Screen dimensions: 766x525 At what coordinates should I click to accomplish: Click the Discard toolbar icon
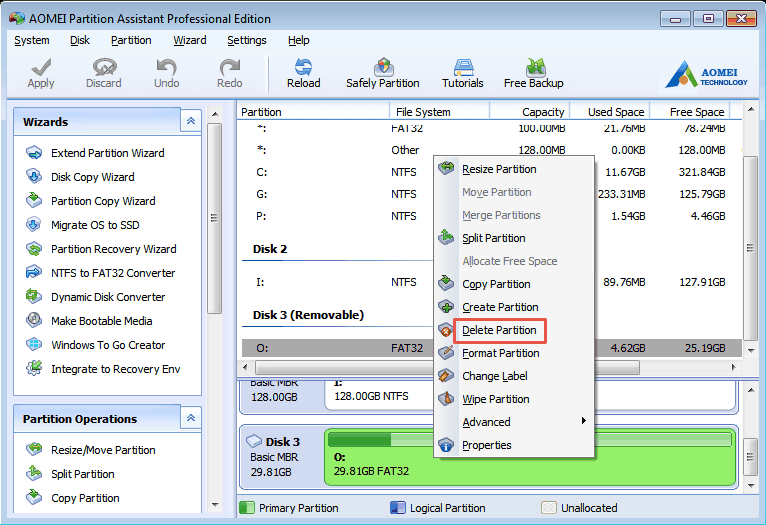pyautogui.click(x=104, y=67)
